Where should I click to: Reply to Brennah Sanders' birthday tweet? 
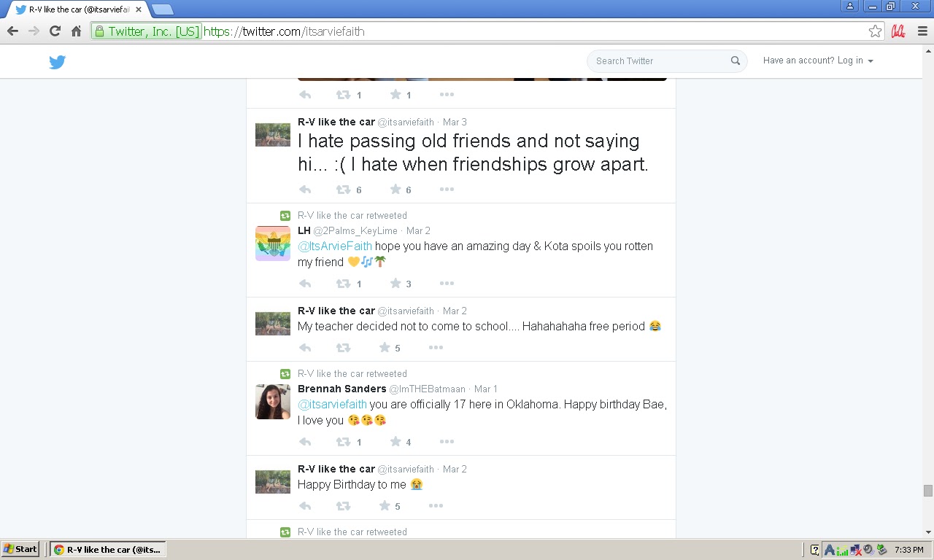(x=305, y=442)
